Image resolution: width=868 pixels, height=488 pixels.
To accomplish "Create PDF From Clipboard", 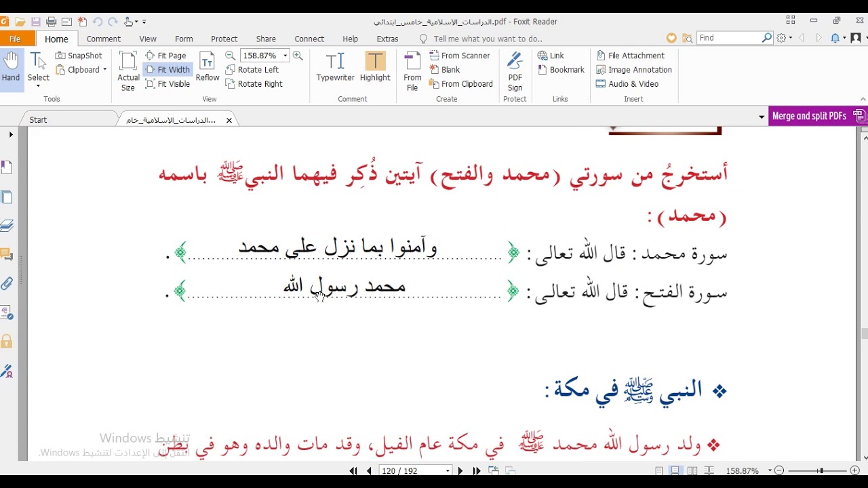I will click(x=461, y=84).
